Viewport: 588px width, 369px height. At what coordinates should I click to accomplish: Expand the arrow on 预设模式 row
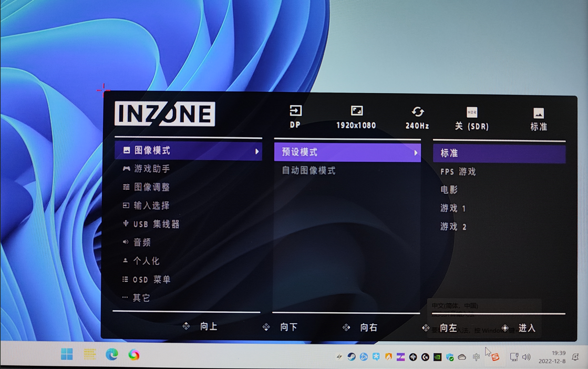pos(416,153)
